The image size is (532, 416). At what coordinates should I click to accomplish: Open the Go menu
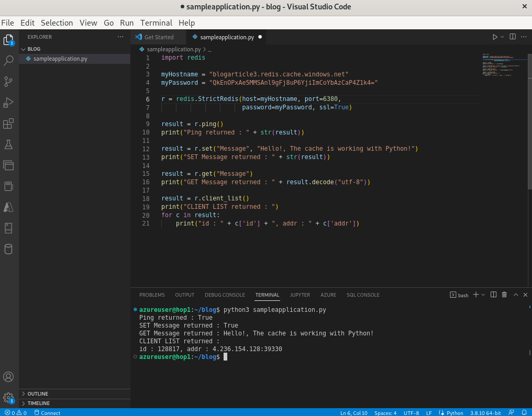tap(108, 23)
